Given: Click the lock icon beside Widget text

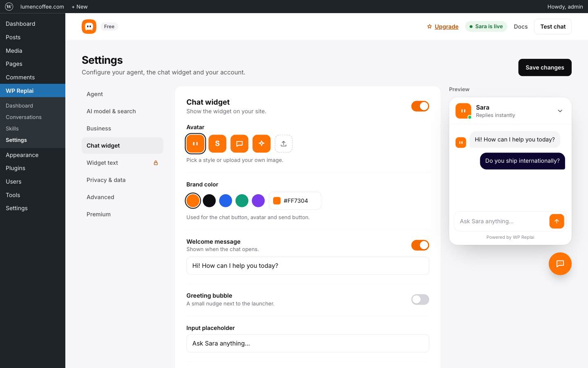Looking at the screenshot, I should (156, 163).
